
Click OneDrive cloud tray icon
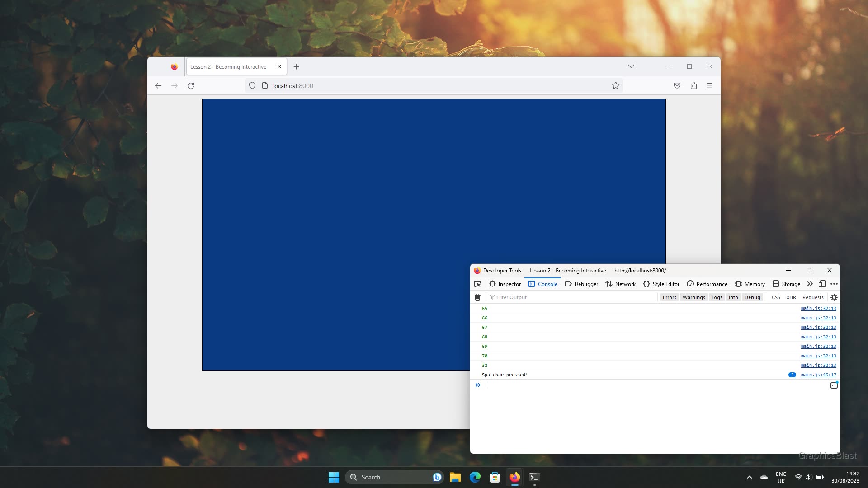pyautogui.click(x=764, y=477)
